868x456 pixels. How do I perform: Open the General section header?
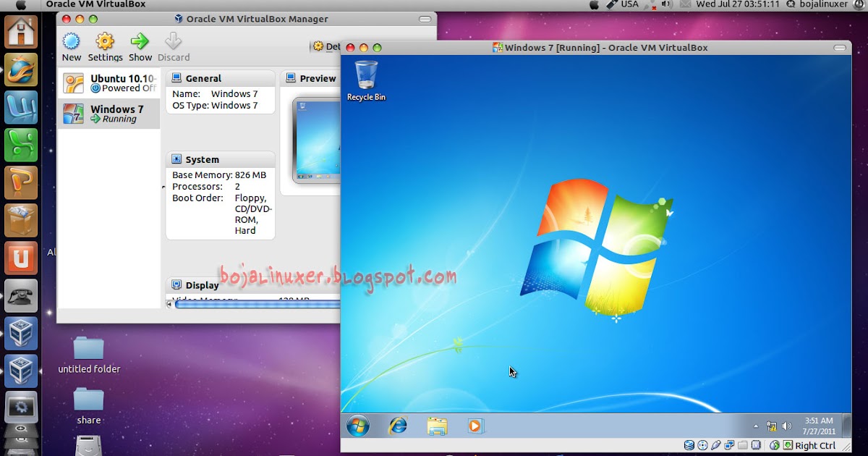220,78
